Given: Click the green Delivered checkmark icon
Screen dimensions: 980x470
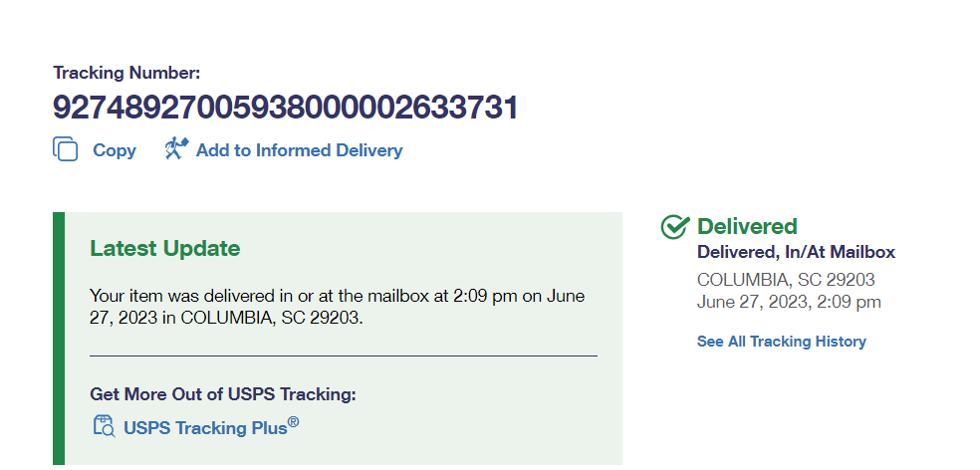Looking at the screenshot, I should pyautogui.click(x=675, y=227).
